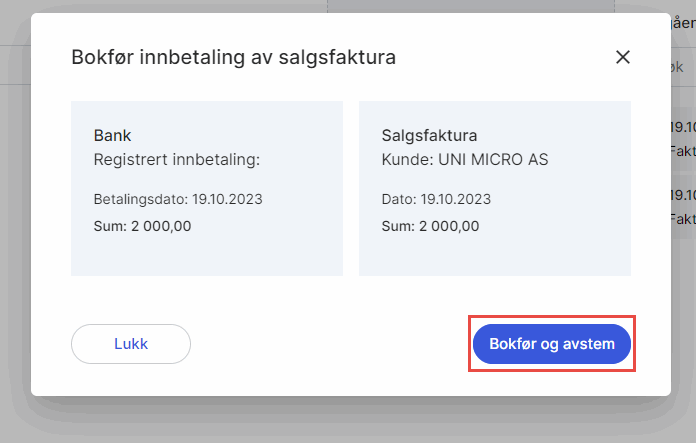Click the dialog title Bokfør innbetaling av salgsfaktura
Viewport: 696px width, 443px height.
click(x=233, y=57)
